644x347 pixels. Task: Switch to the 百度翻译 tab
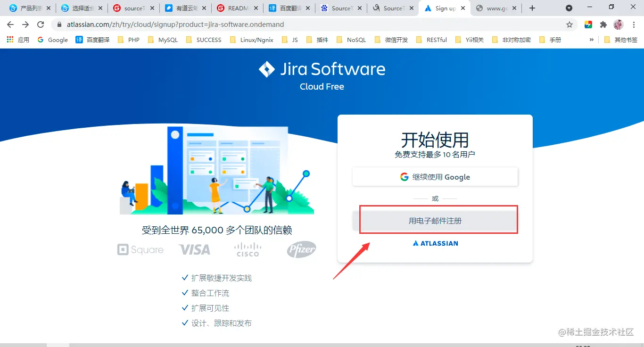[x=289, y=8]
